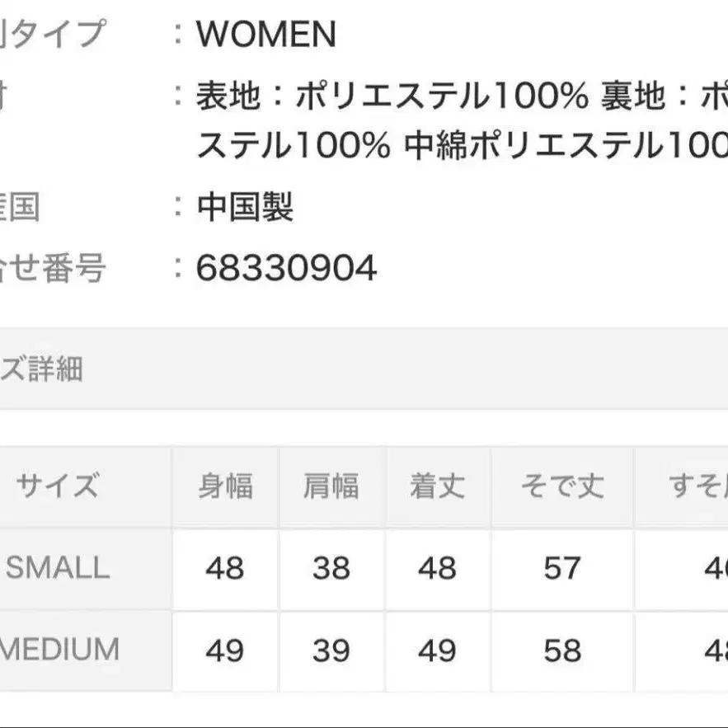Click the SMALL 肩幅 value 38
This screenshot has height=728, width=728.
pyautogui.click(x=331, y=569)
